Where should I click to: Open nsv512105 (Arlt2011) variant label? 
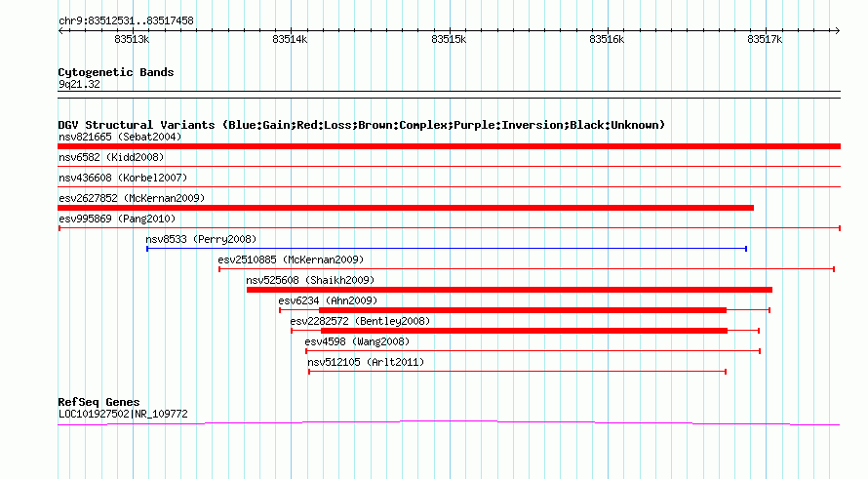click(x=366, y=362)
